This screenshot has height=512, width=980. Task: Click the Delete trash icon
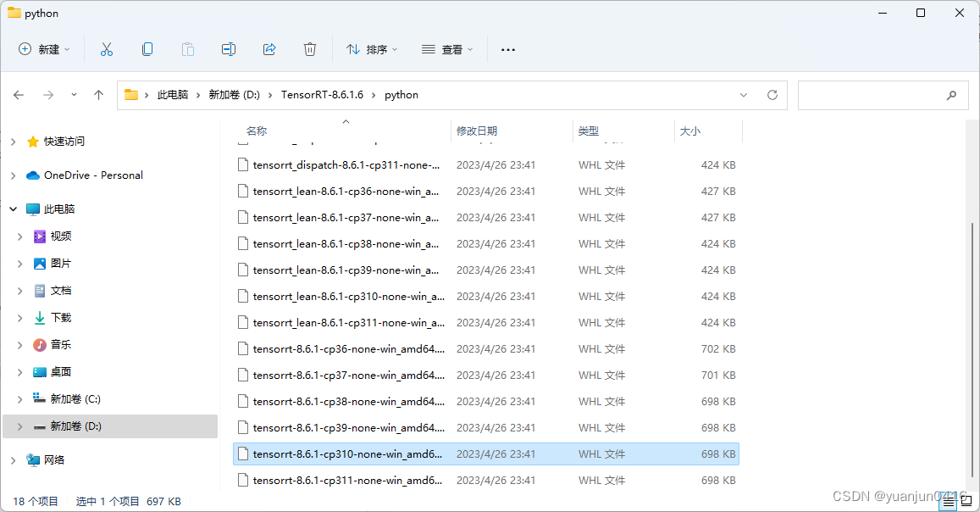[x=310, y=49]
